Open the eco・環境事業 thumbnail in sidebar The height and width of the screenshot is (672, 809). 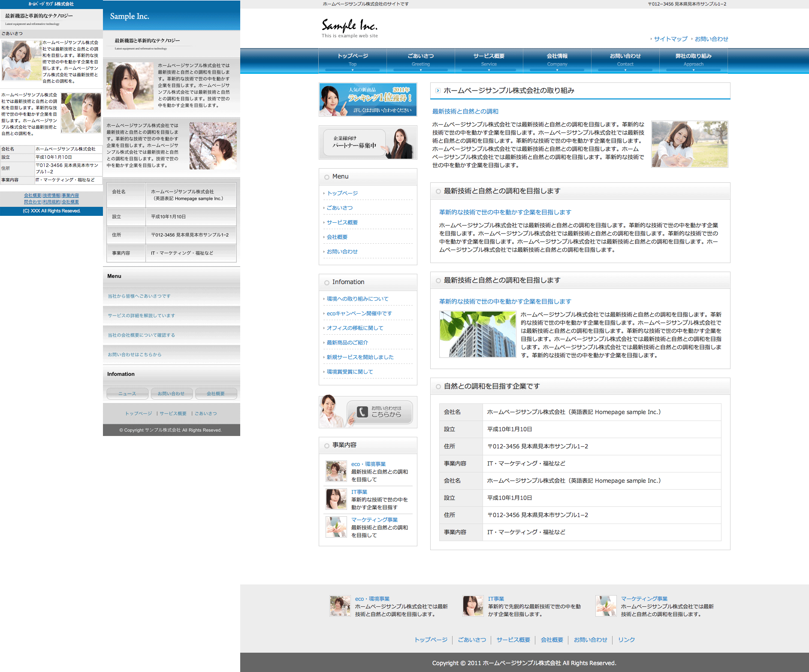(336, 471)
